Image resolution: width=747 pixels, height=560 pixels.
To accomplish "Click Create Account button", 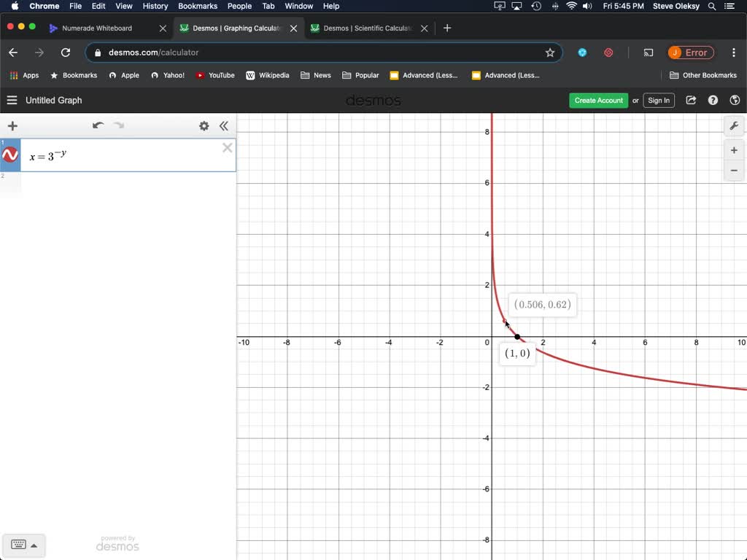I will tap(598, 101).
